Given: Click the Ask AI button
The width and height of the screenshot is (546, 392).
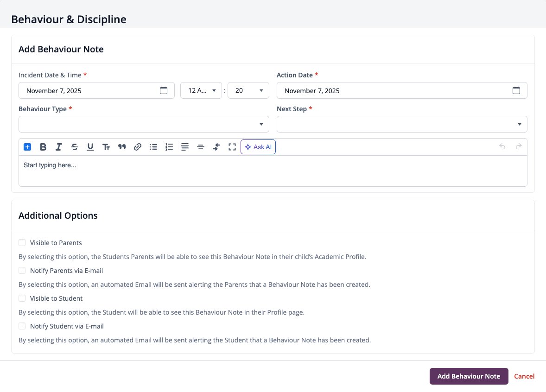Looking at the screenshot, I should tap(258, 147).
